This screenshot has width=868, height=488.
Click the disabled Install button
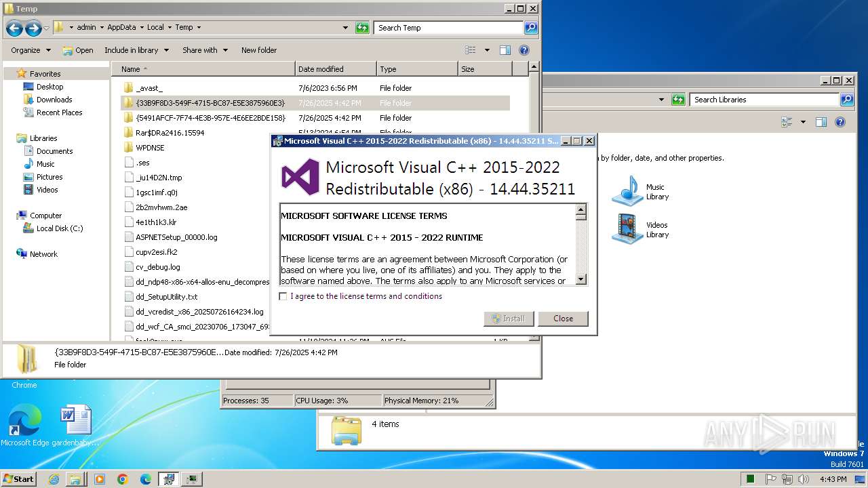tap(509, 319)
